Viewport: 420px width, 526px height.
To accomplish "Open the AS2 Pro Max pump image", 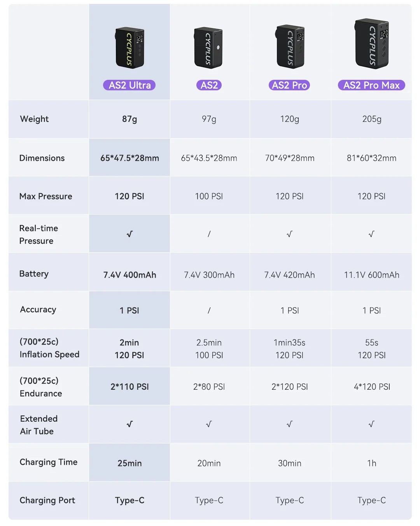I will (372, 44).
